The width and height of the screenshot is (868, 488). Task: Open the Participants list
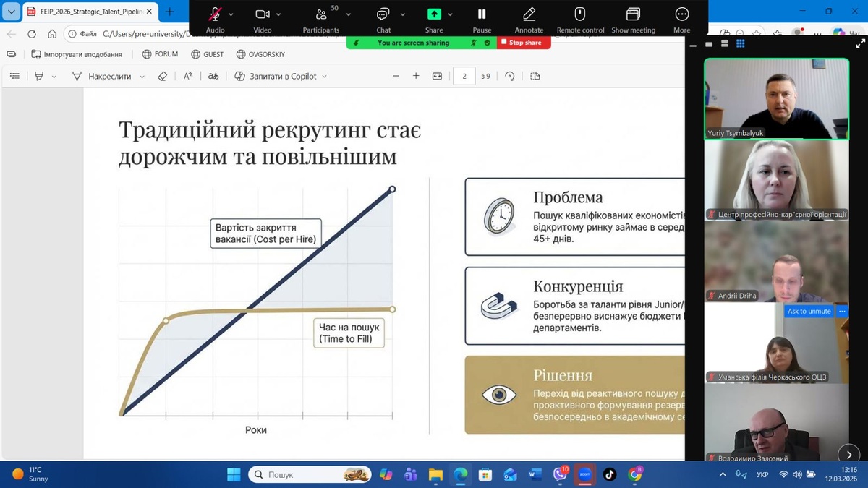[x=320, y=14]
